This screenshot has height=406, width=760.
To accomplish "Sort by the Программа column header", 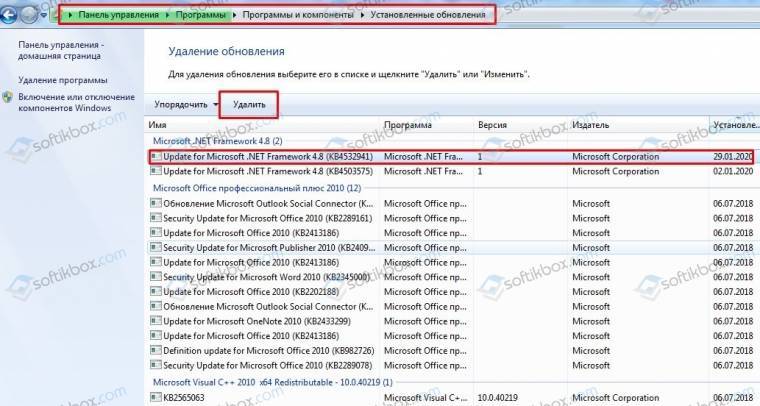I will [428, 125].
